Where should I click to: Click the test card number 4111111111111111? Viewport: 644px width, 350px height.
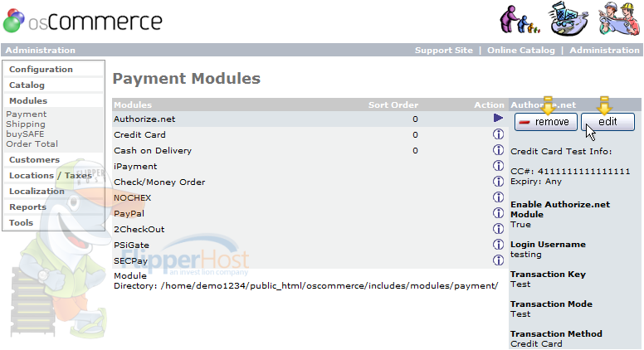tap(583, 171)
